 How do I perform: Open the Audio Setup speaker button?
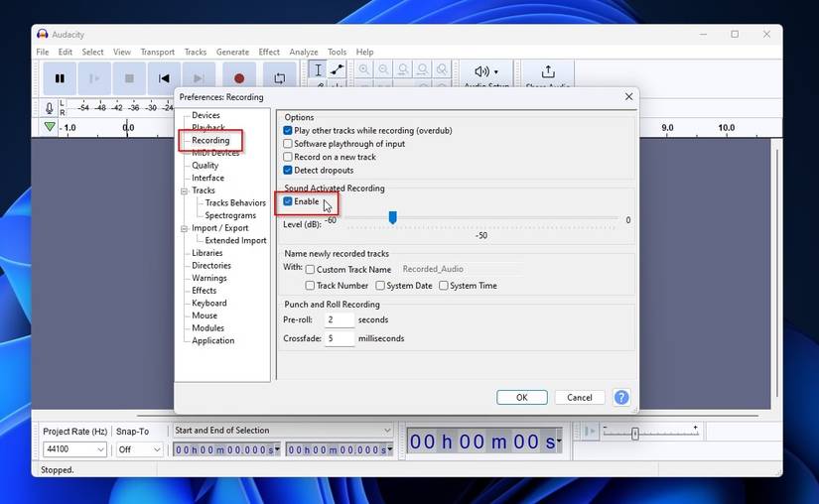(486, 71)
